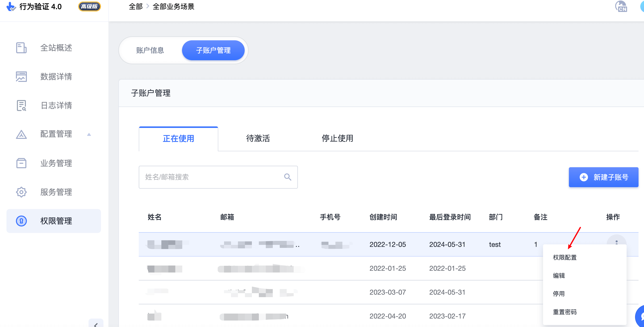Click the CN language globe icon
The width and height of the screenshot is (644, 327).
(x=621, y=7)
